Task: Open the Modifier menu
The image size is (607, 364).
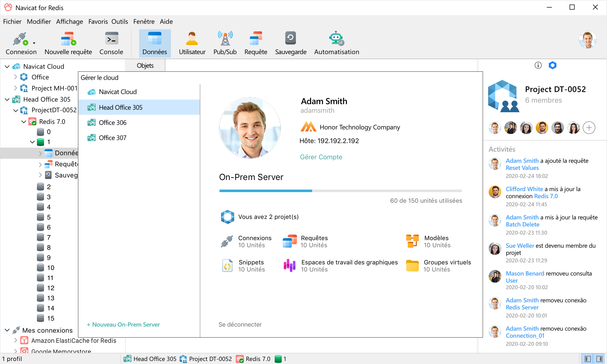Action: tap(39, 22)
